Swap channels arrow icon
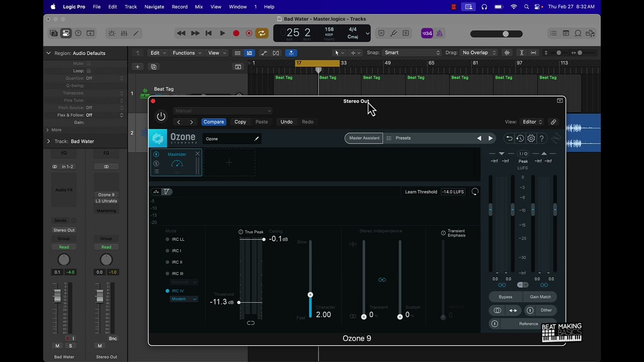This screenshot has width=644, height=362. 513,310
